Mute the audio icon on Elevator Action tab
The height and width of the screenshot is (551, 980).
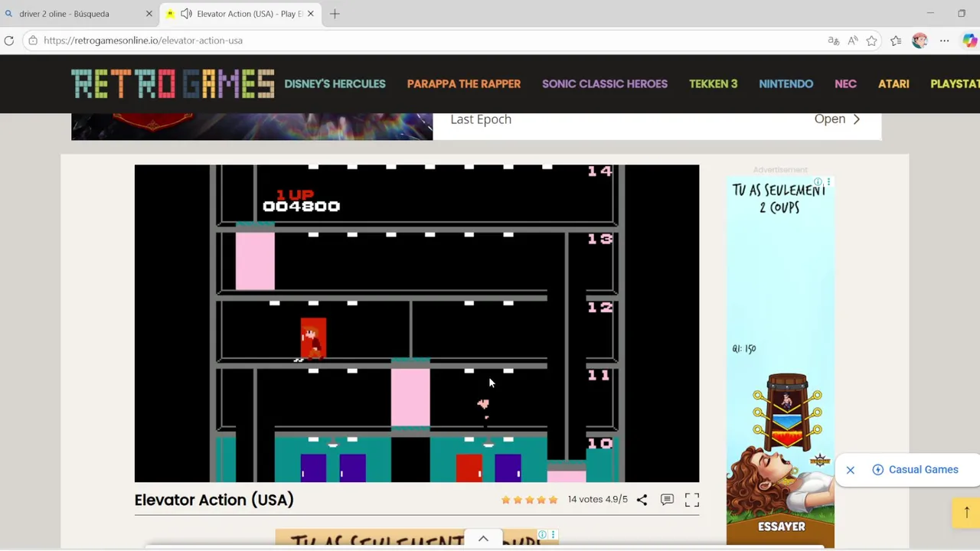[x=186, y=14]
